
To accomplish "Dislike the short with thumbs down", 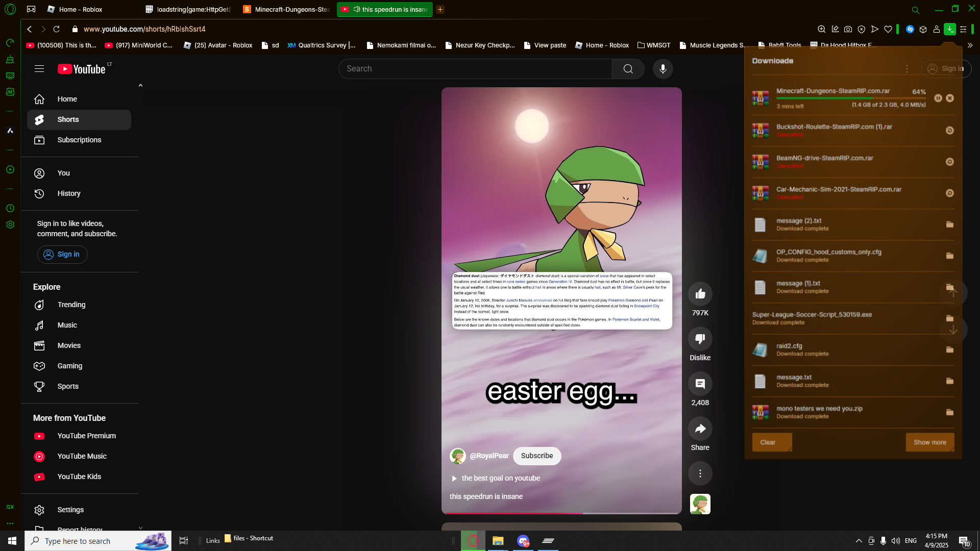I will [x=700, y=339].
